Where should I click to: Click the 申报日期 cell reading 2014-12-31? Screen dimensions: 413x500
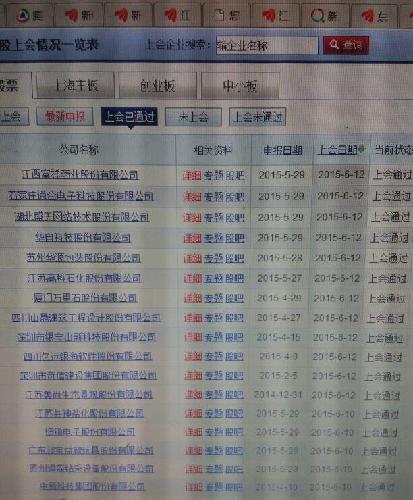pyautogui.click(x=278, y=395)
